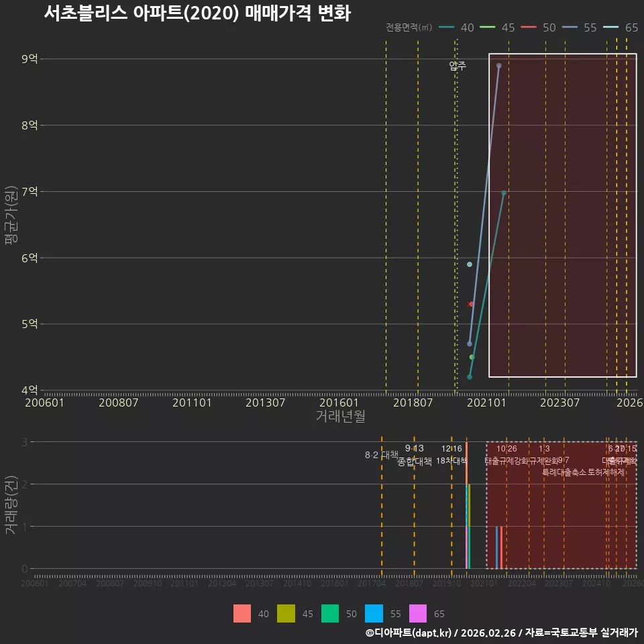Image resolution: width=644 pixels, height=644 pixels.
Task: Click the '8·2 대책' policy label
Action: pos(382,455)
